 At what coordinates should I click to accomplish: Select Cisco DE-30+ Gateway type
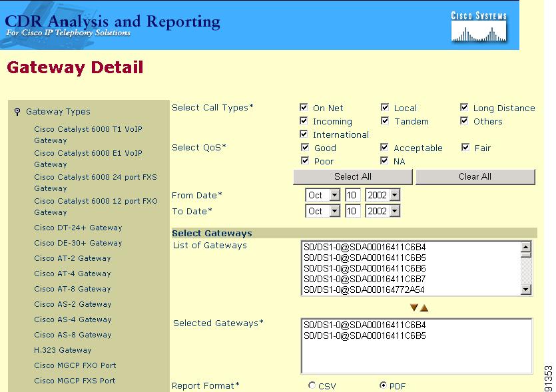pyautogui.click(x=78, y=243)
